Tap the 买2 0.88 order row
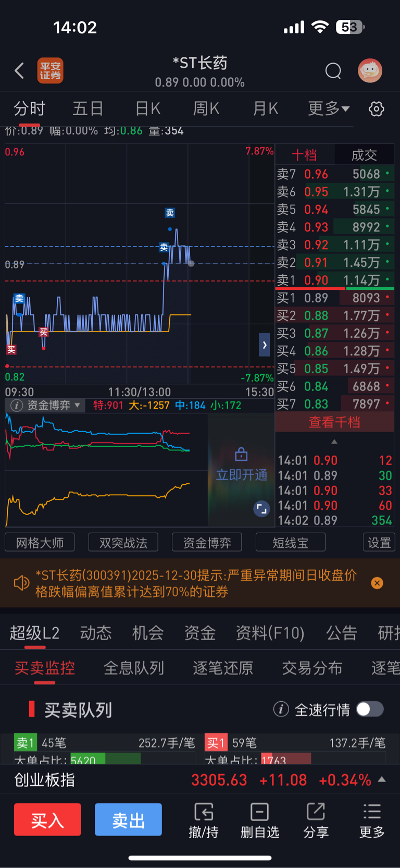The image size is (400, 868). click(x=335, y=315)
